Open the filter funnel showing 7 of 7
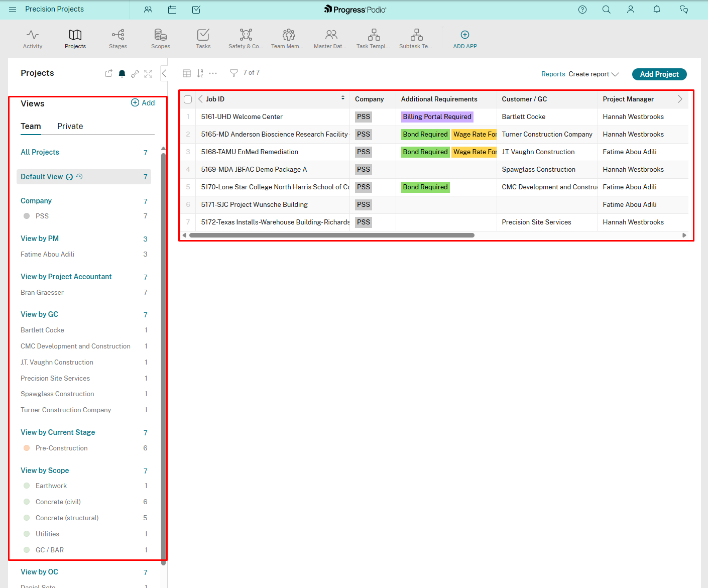Image resolution: width=708 pixels, height=588 pixels. pos(233,73)
